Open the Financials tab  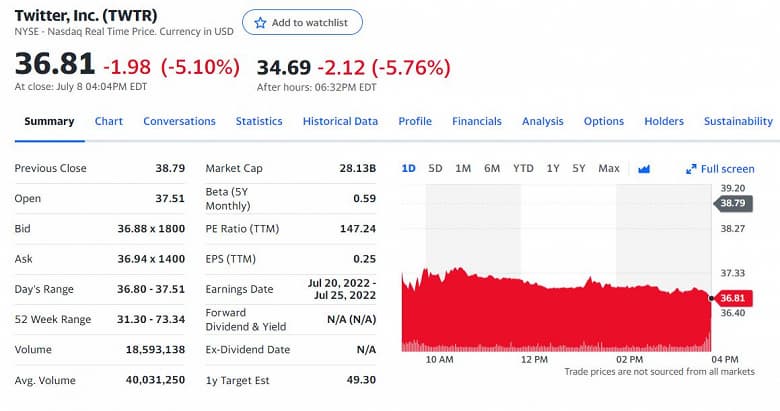(477, 121)
